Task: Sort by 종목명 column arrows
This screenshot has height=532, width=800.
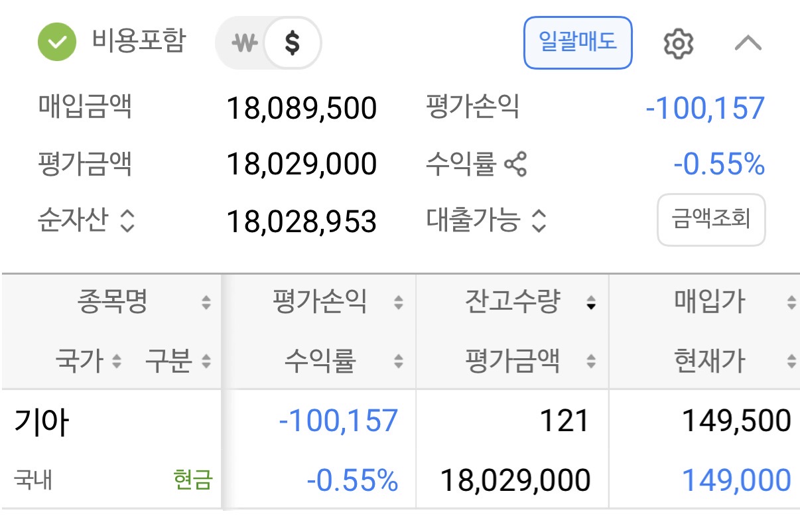Action: 206,303
